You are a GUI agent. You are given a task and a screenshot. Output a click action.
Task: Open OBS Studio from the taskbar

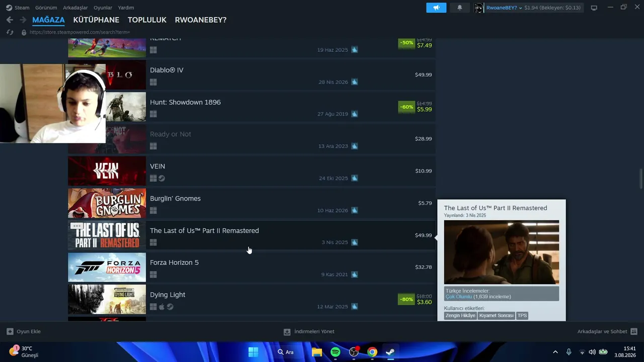(x=354, y=352)
